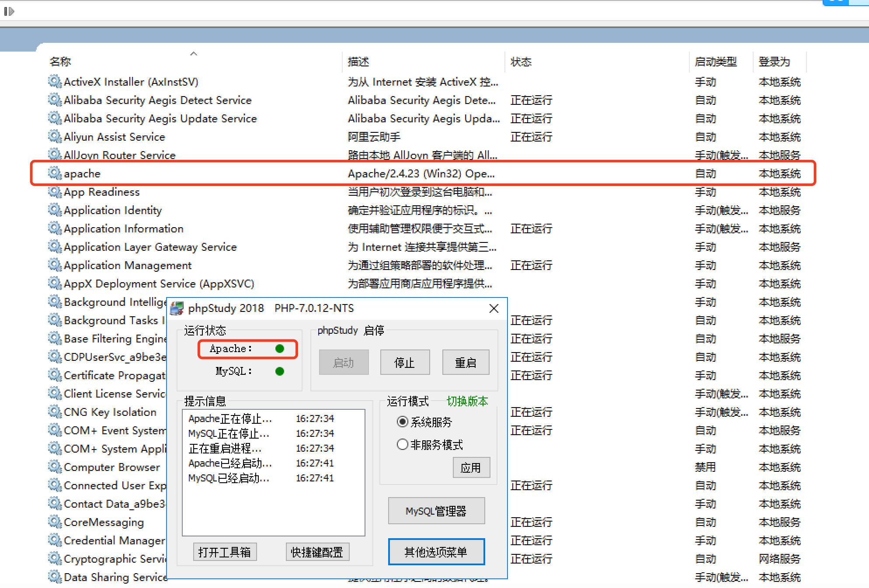The height and width of the screenshot is (588, 869).
Task: Sort services by the 登录为 column header
Action: 774,62
